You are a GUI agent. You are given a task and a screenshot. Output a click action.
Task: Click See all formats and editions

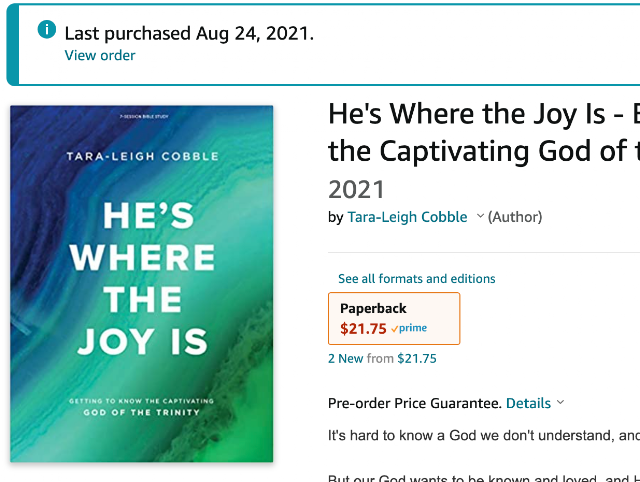[x=416, y=278]
